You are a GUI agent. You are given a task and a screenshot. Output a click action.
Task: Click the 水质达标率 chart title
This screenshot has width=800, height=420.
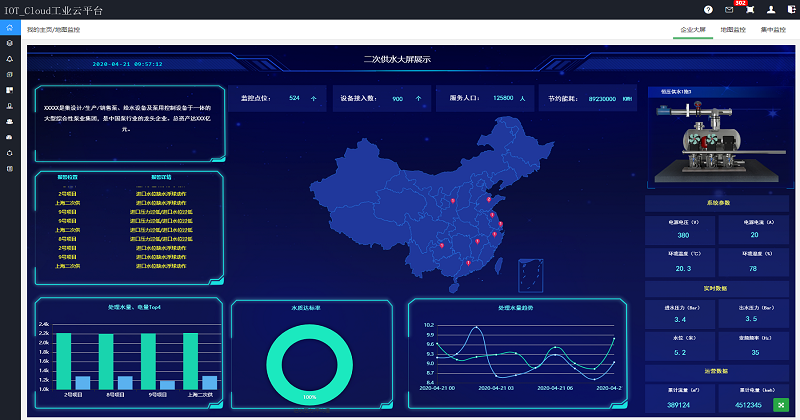[306, 308]
